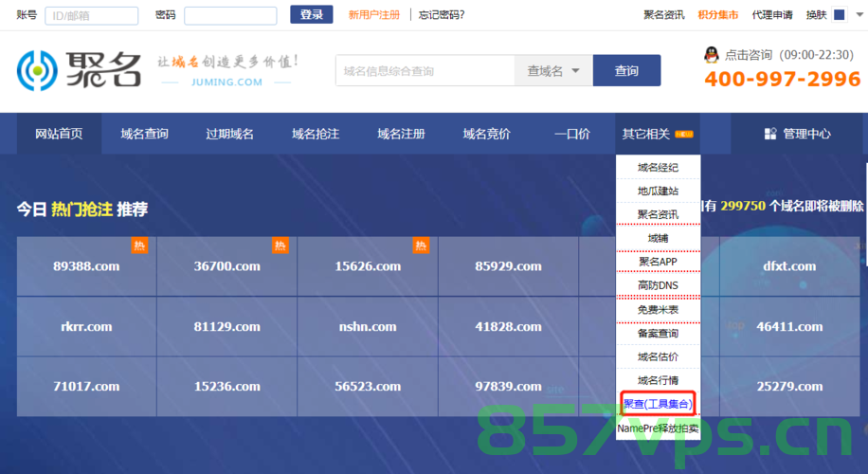Open 域名抢注 nav item
Viewport: 868px width, 474px height.
(x=316, y=134)
